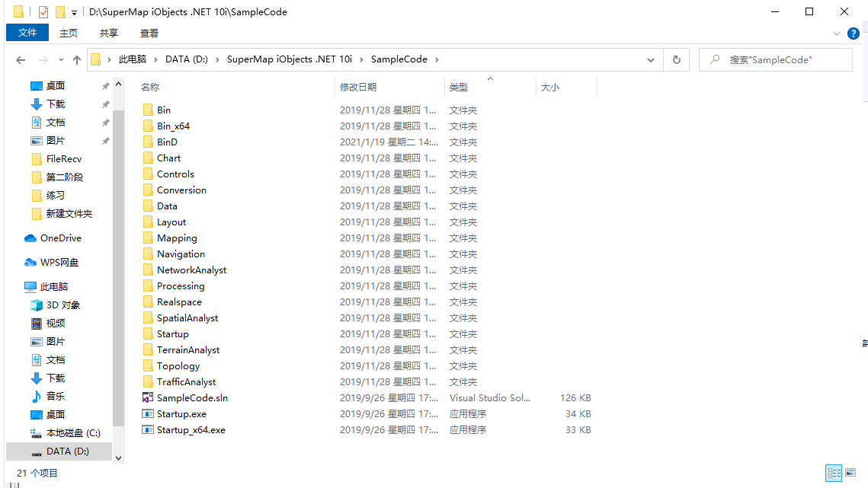The width and height of the screenshot is (868, 488).
Task: Click the Help question mark icon
Action: [x=853, y=33]
